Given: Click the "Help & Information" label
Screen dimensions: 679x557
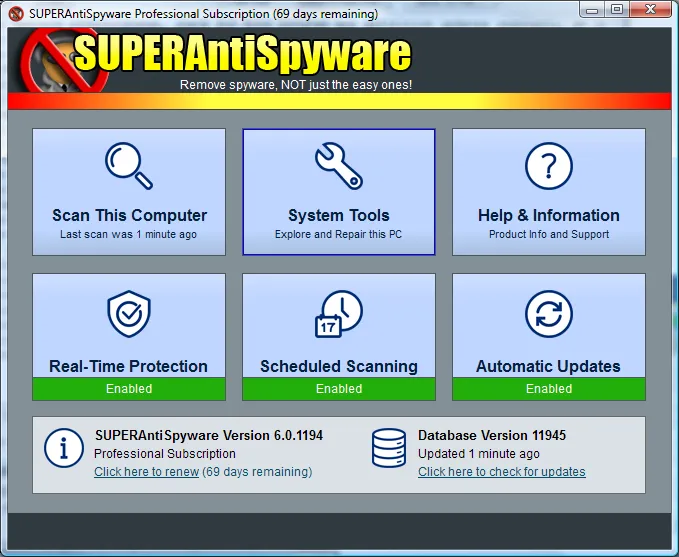Looking at the screenshot, I should 548,215.
